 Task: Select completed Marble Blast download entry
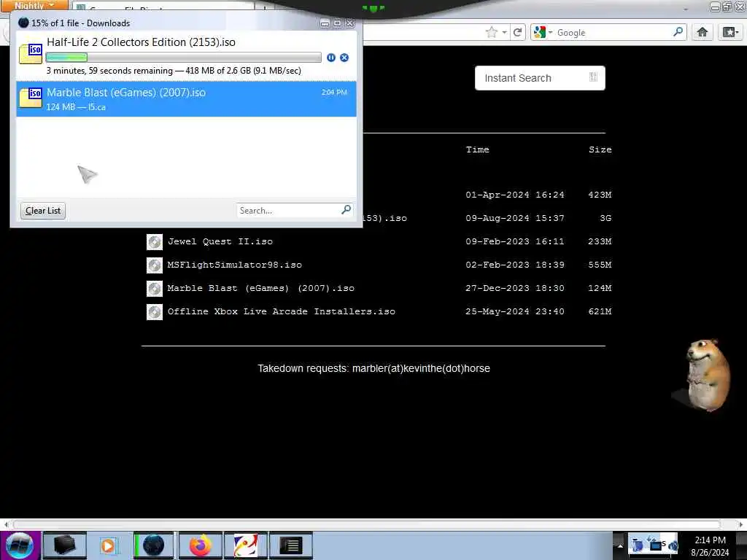(x=186, y=99)
